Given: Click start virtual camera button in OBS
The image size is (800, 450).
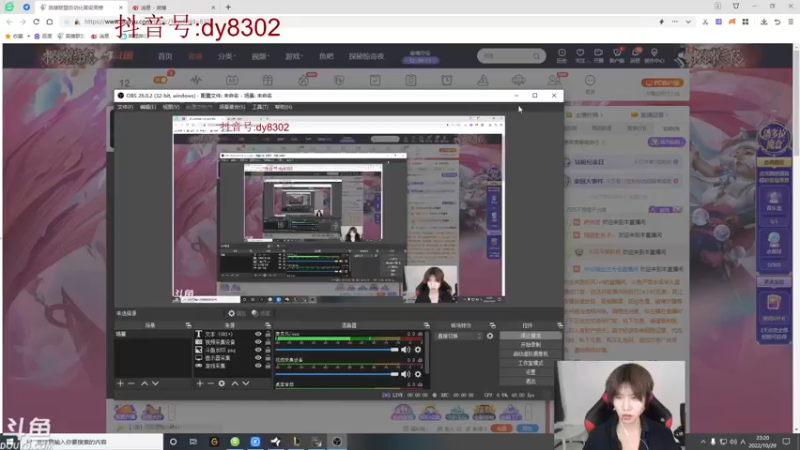Looking at the screenshot, I should [x=531, y=354].
